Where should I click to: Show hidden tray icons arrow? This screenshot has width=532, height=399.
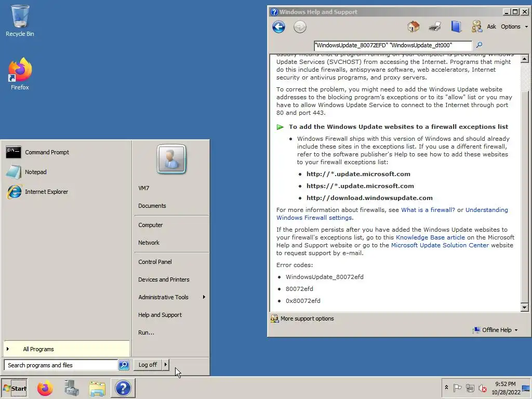tap(446, 388)
